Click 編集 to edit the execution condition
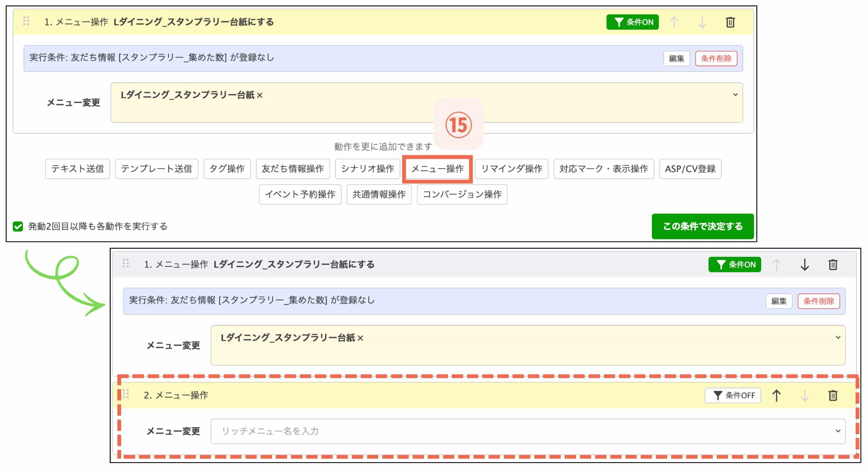This screenshot has height=470, width=868. [676, 58]
